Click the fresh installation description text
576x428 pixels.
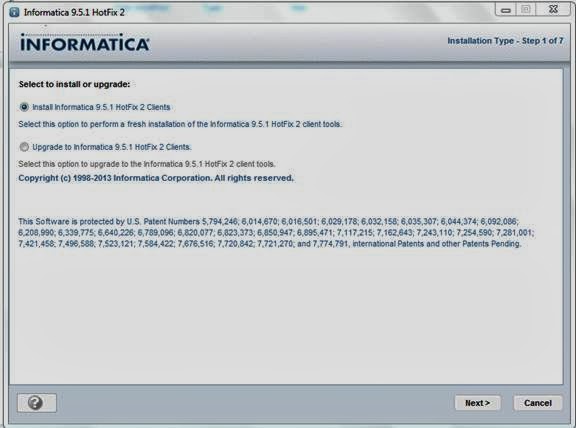pyautogui.click(x=180, y=124)
